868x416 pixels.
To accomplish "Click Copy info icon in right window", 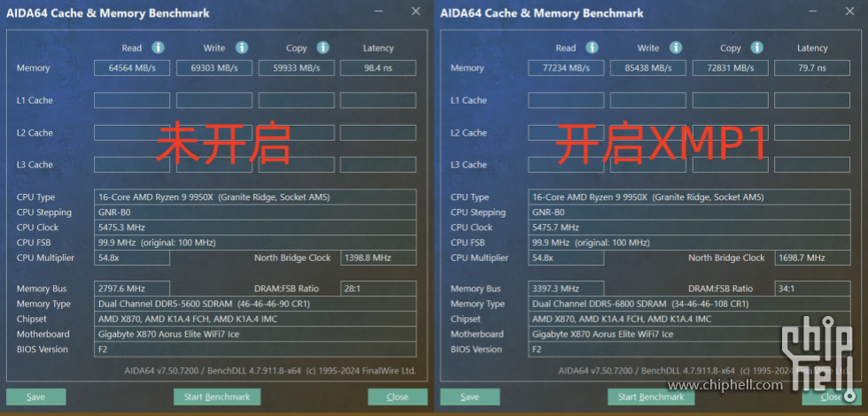I will click(x=756, y=48).
